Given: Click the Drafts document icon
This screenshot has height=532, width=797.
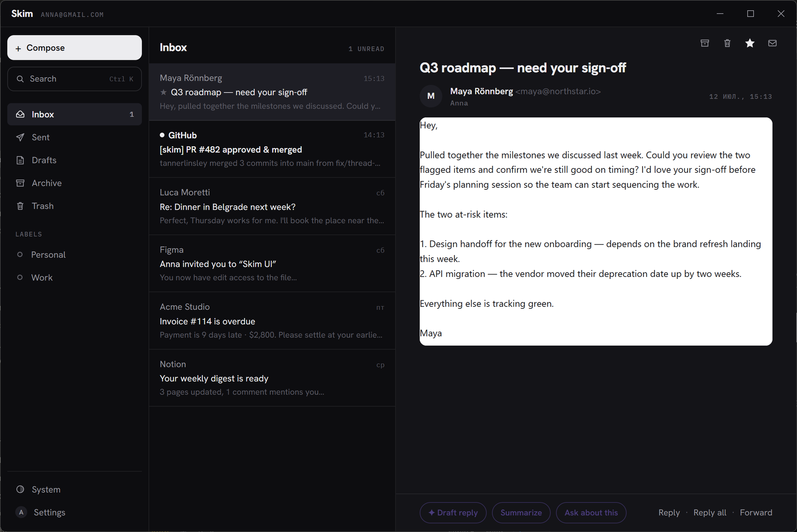Looking at the screenshot, I should click(20, 160).
